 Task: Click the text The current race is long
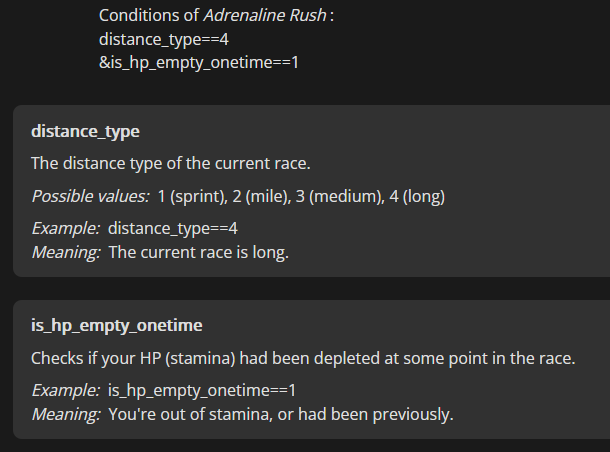(x=198, y=252)
